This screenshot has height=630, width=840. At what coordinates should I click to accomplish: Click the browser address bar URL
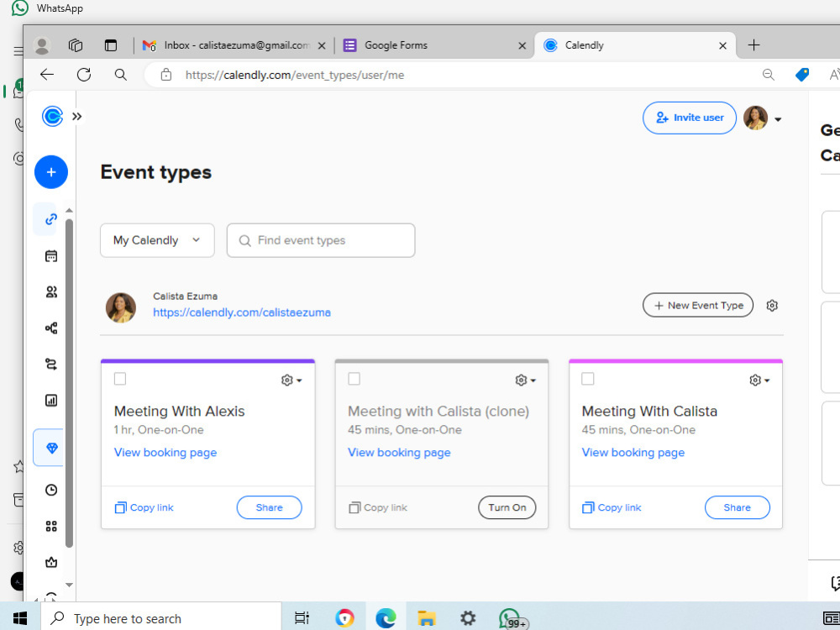pos(295,75)
